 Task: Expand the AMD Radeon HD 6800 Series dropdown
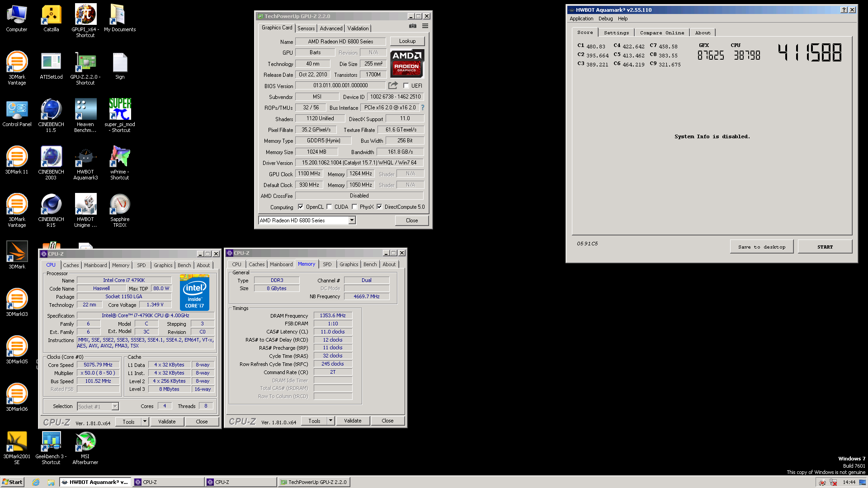coord(352,221)
